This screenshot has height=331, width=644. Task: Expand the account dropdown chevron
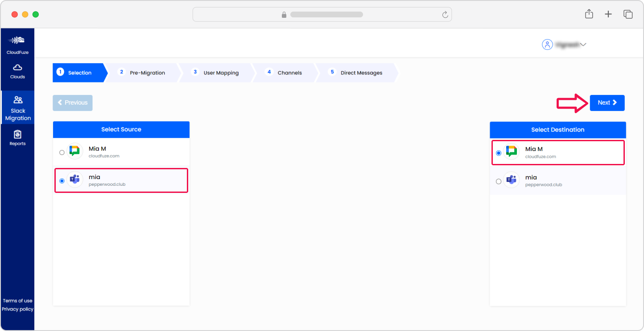[x=582, y=45]
